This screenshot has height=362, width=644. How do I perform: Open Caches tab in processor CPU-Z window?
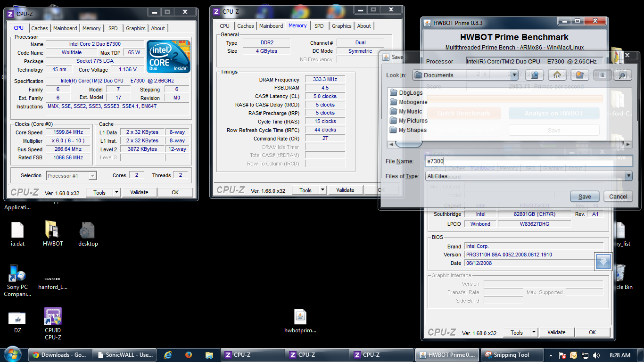click(40, 28)
